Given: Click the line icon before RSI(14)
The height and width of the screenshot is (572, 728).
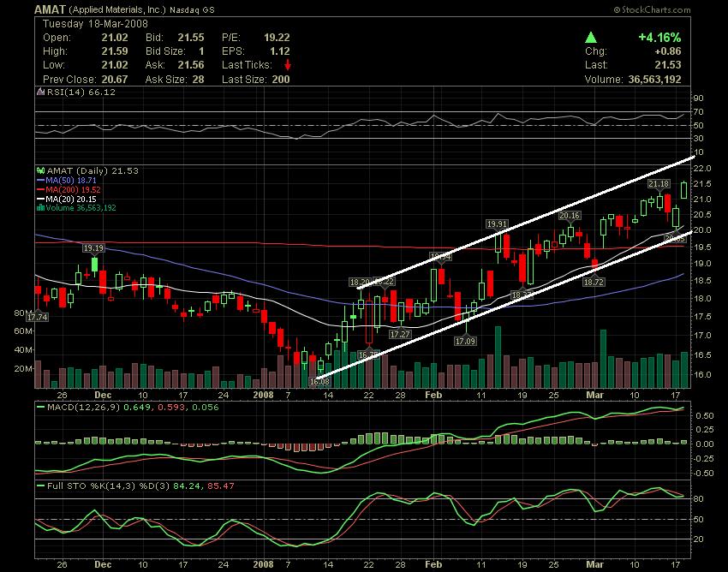Looking at the screenshot, I should pyautogui.click(x=40, y=92).
